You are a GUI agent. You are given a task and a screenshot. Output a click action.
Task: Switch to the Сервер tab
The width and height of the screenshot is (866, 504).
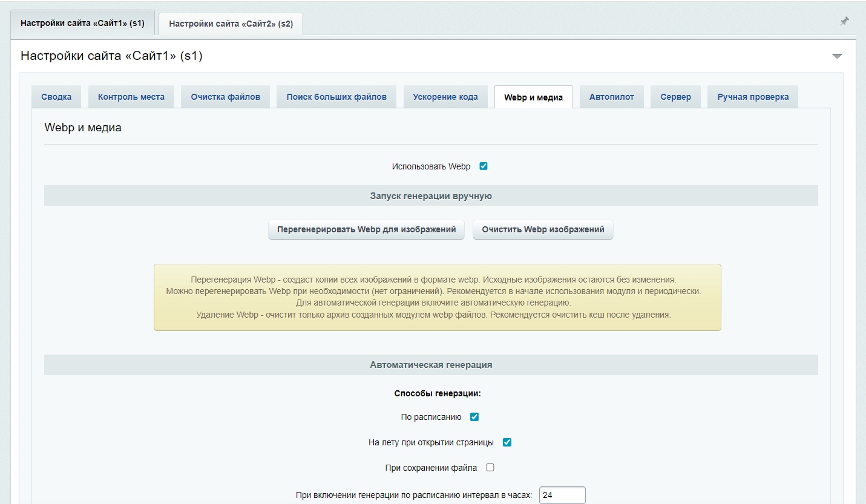(x=675, y=97)
